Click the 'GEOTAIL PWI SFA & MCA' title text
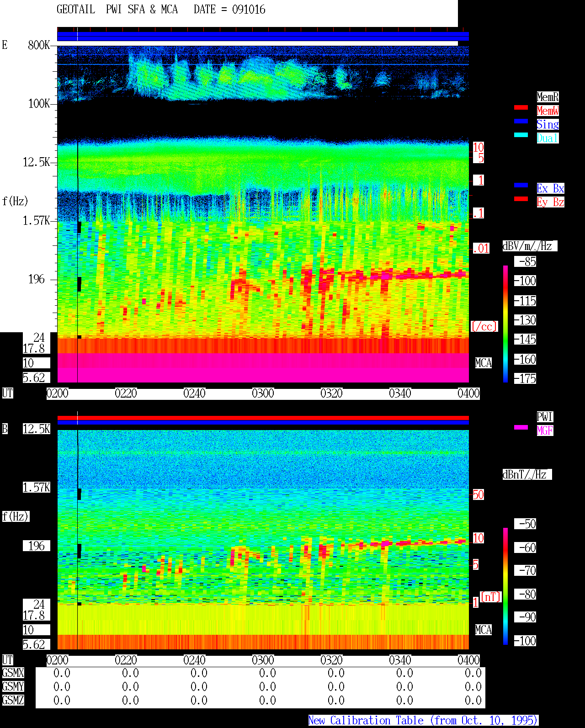 pyautogui.click(x=117, y=10)
